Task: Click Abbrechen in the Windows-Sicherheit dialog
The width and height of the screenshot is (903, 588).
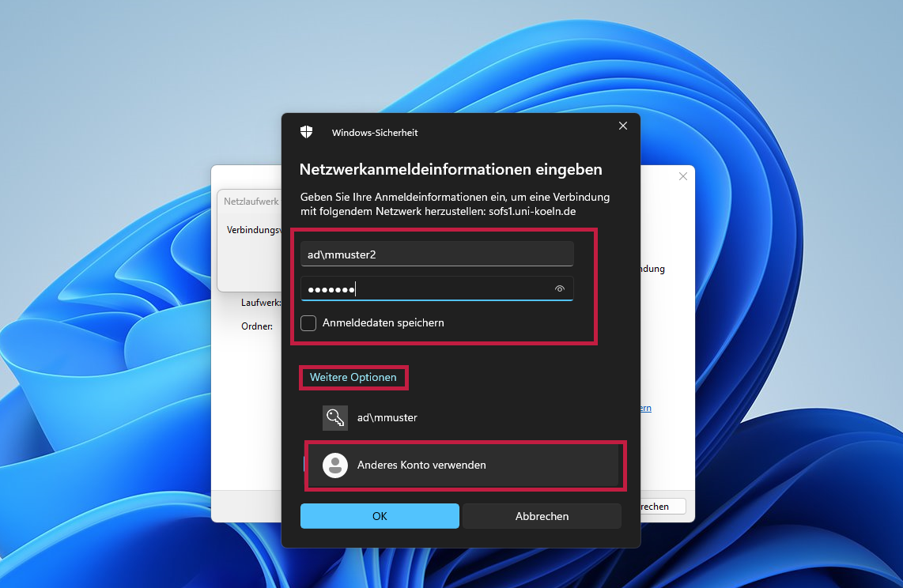Action: point(542,516)
